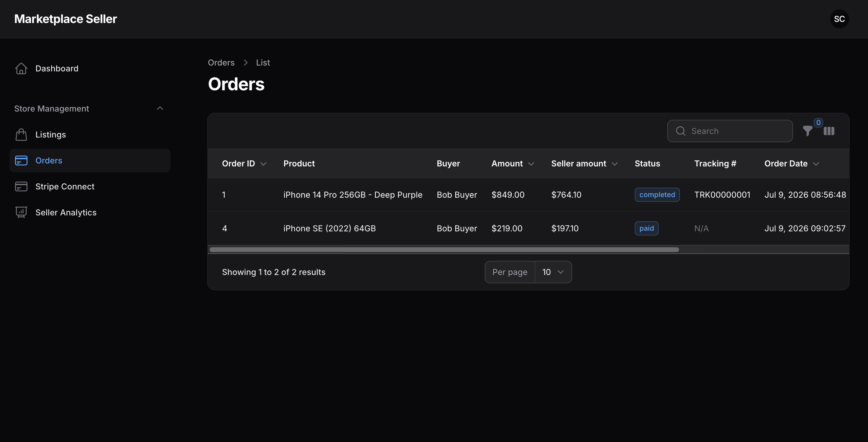Click the Buyer column header

coord(448,163)
